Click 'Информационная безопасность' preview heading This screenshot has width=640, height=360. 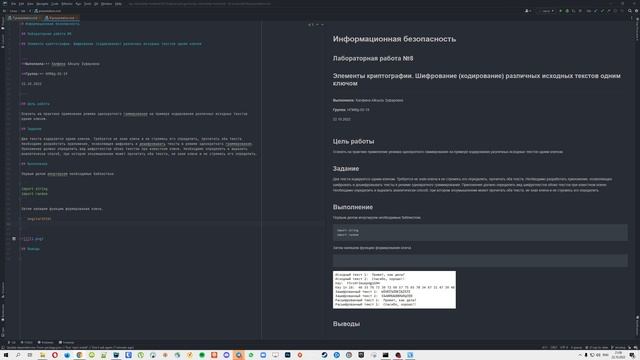point(394,39)
